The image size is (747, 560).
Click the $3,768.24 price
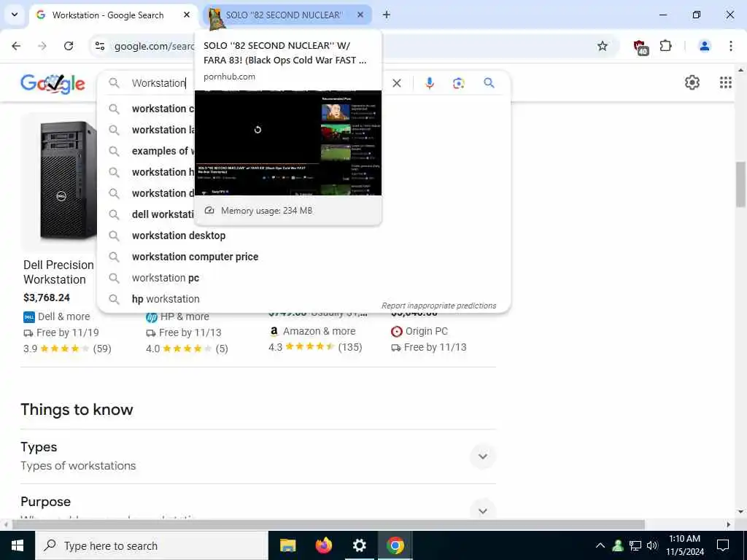47,297
